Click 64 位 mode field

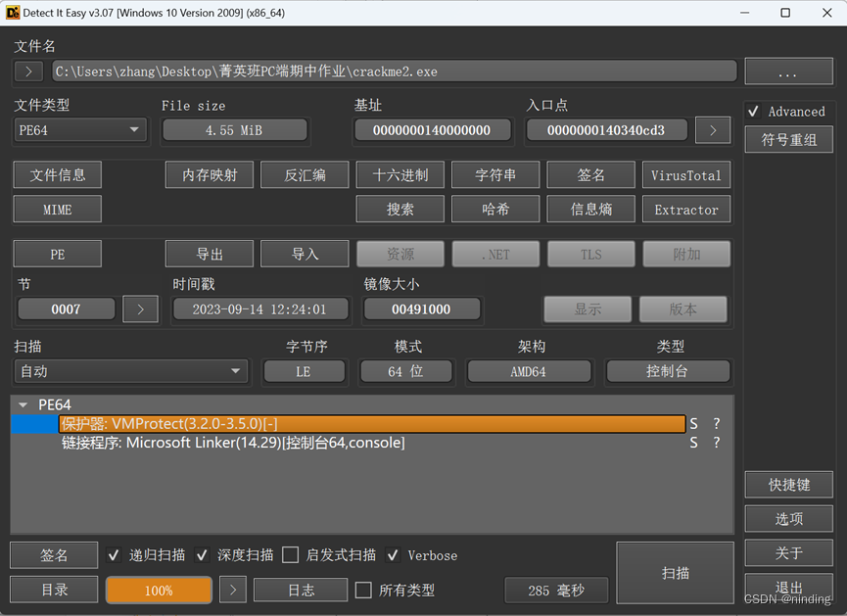pyautogui.click(x=406, y=371)
